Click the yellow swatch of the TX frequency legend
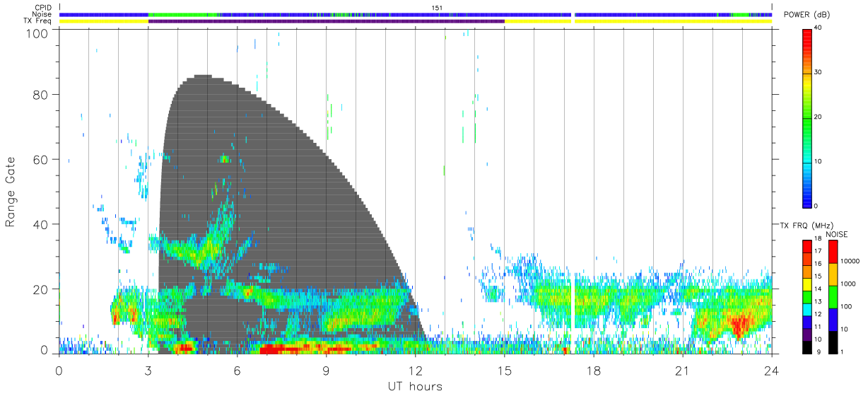This screenshot has height=401, width=868. [x=807, y=284]
